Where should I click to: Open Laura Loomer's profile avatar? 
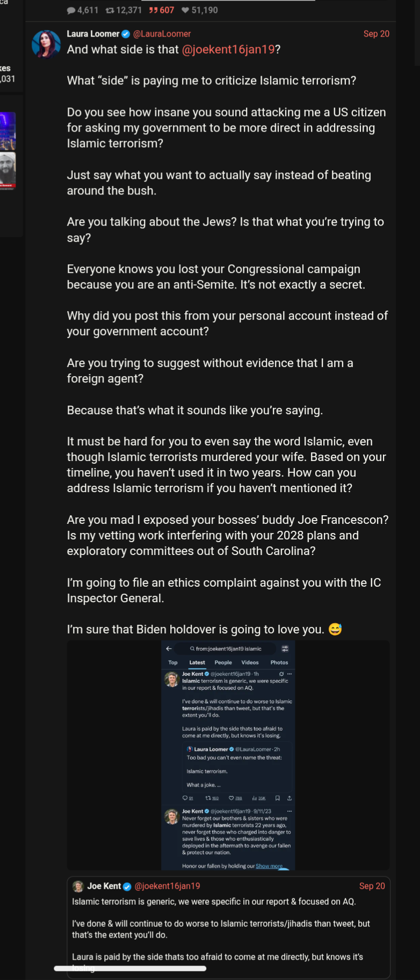[46, 44]
